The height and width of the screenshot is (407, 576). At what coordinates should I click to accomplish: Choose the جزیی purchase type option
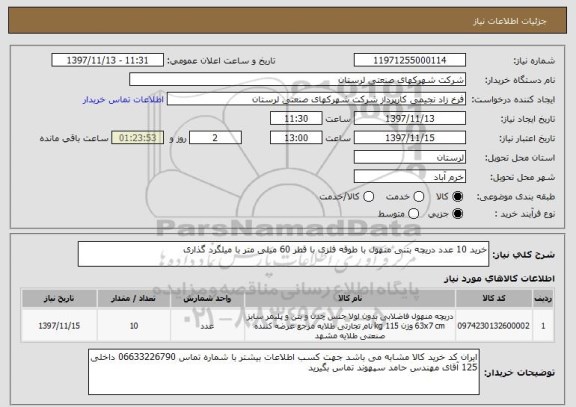coord(457,213)
